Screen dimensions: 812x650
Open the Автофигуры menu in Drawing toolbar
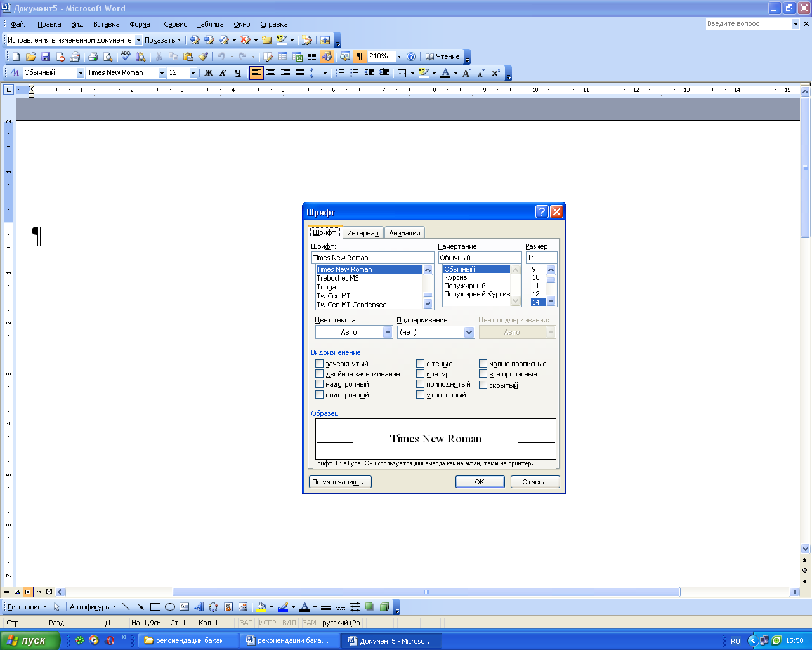(93, 607)
